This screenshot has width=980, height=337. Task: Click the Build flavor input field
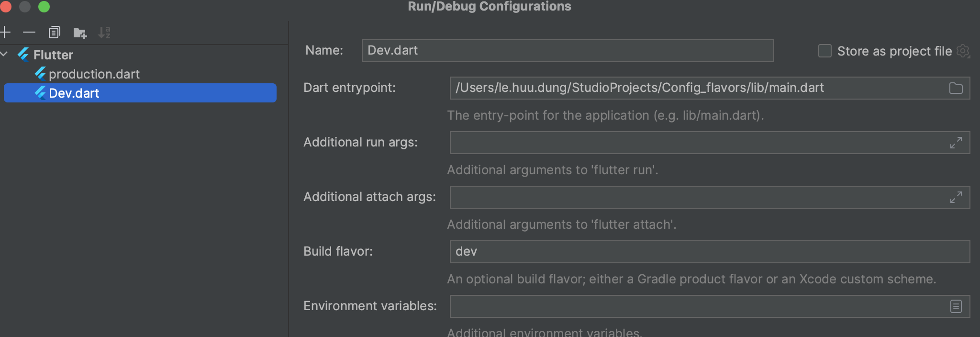point(708,252)
